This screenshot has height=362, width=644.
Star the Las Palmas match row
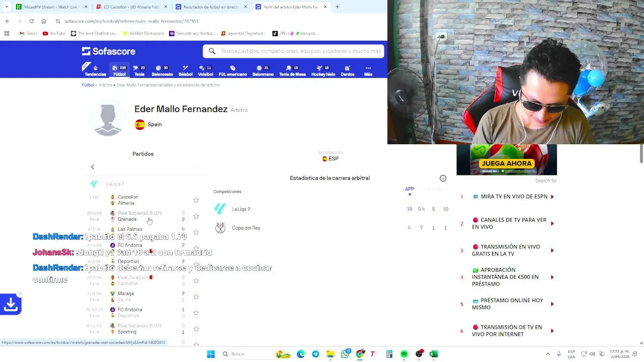pos(196,232)
